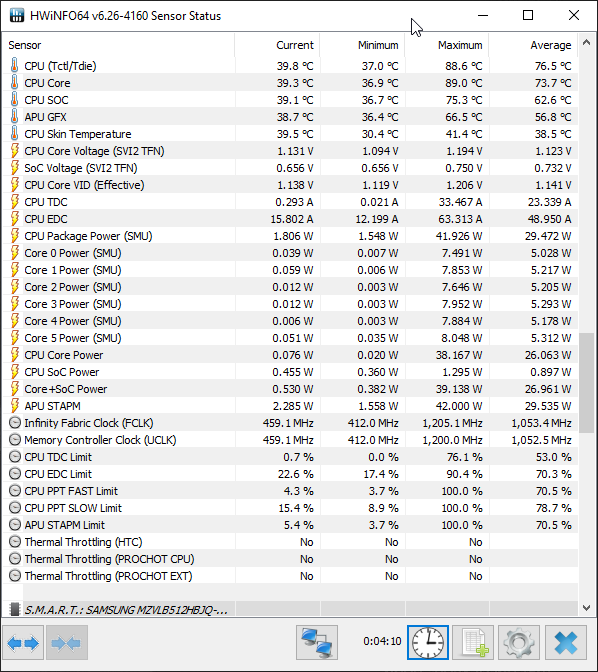The width and height of the screenshot is (598, 672).
Task: Select the CPU PPT FAST Limit row
Action: (x=290, y=491)
